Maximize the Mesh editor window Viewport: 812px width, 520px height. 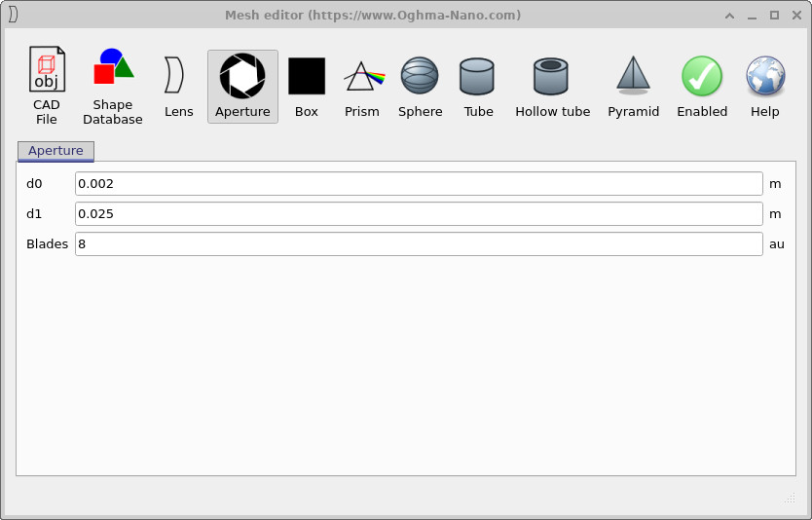pyautogui.click(x=774, y=15)
